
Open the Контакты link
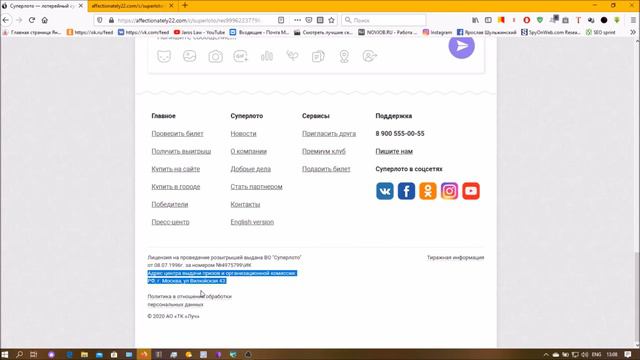click(x=245, y=204)
